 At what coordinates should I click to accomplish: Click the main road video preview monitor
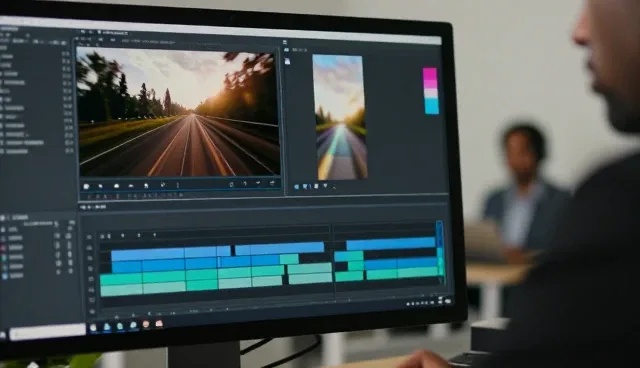[x=179, y=112]
